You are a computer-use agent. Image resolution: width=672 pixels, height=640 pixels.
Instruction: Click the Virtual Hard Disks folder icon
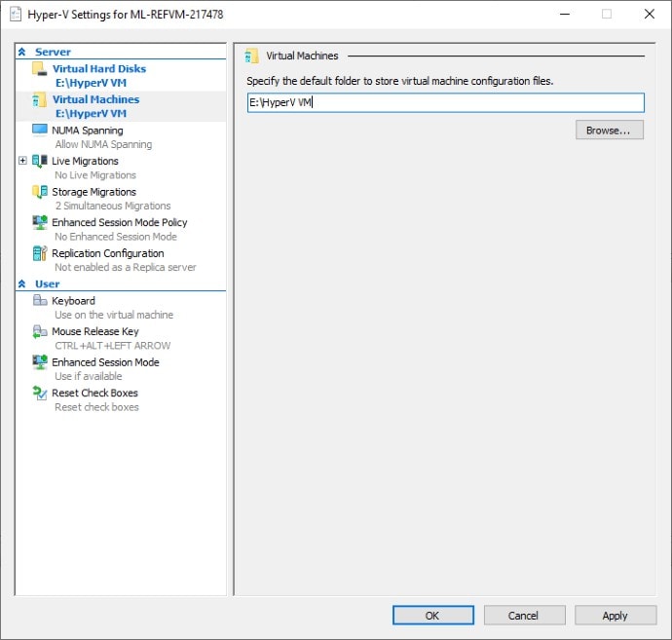click(39, 69)
